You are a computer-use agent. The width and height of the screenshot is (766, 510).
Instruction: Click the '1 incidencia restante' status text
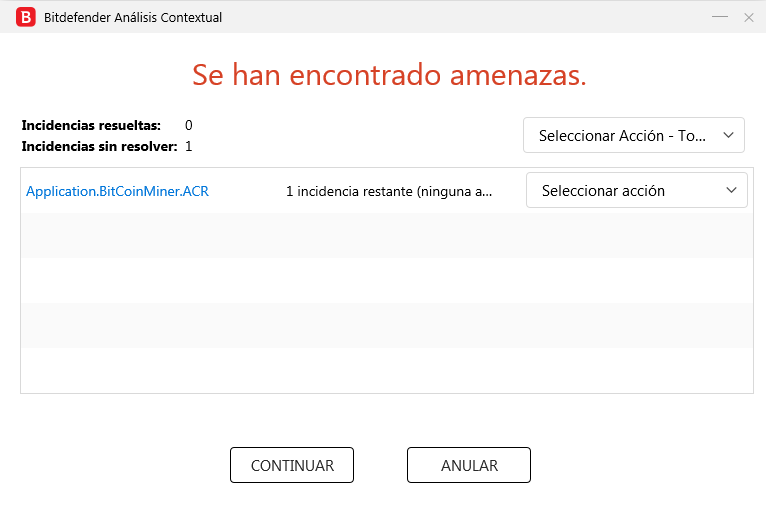coord(389,191)
